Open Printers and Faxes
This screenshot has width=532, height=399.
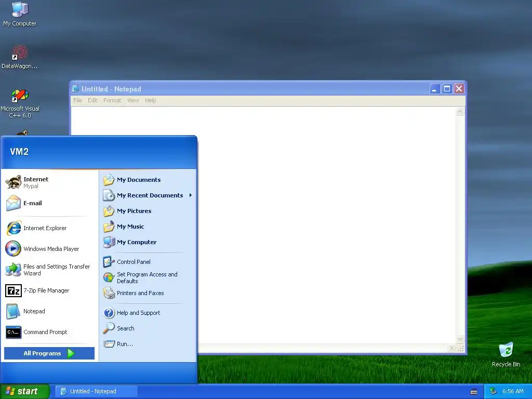pos(148,293)
